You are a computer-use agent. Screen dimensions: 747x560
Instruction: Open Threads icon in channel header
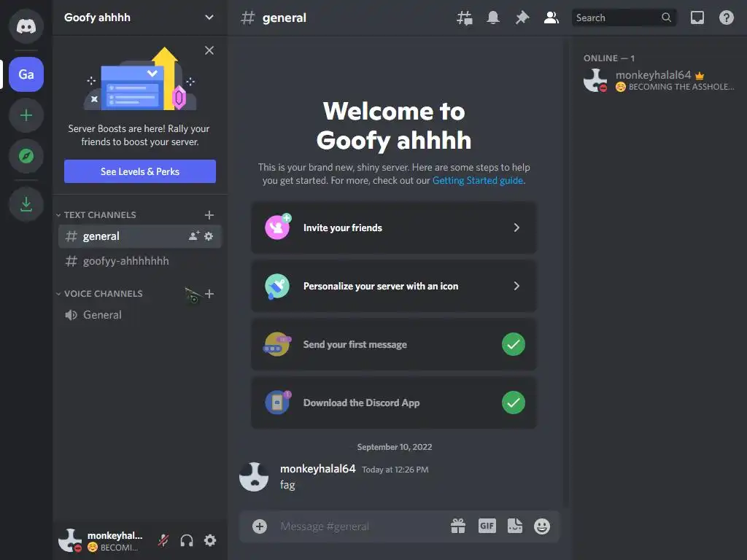[465, 18]
